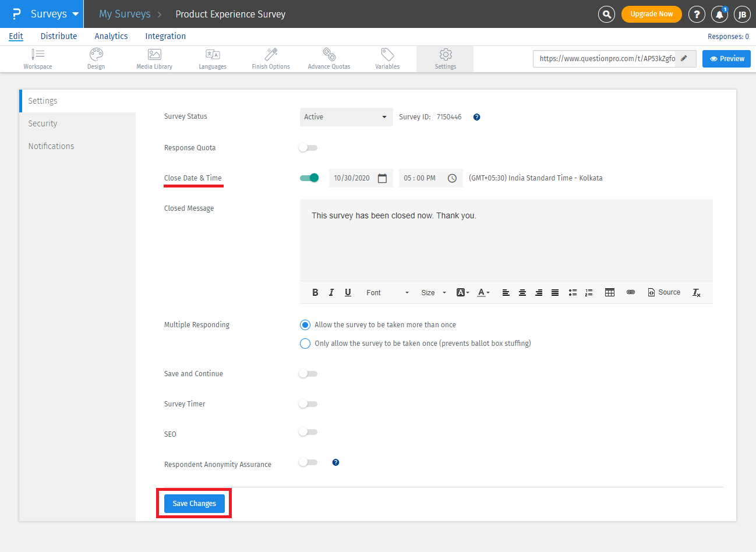This screenshot has height=552, width=756.
Task: Select 'Only allow the survey to be taken once'
Action: tap(305, 344)
